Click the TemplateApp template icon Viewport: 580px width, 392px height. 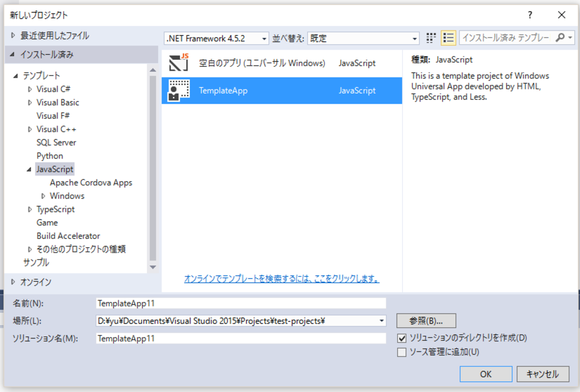pyautogui.click(x=179, y=91)
